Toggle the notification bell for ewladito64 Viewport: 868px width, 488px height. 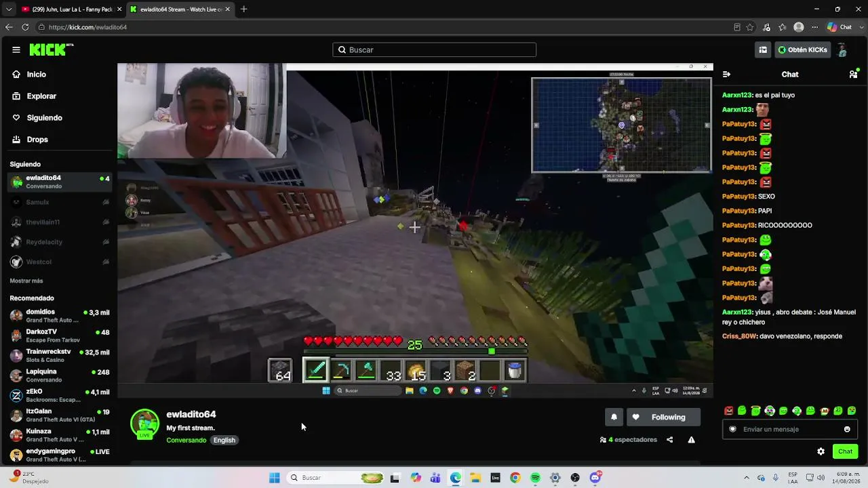pos(614,417)
